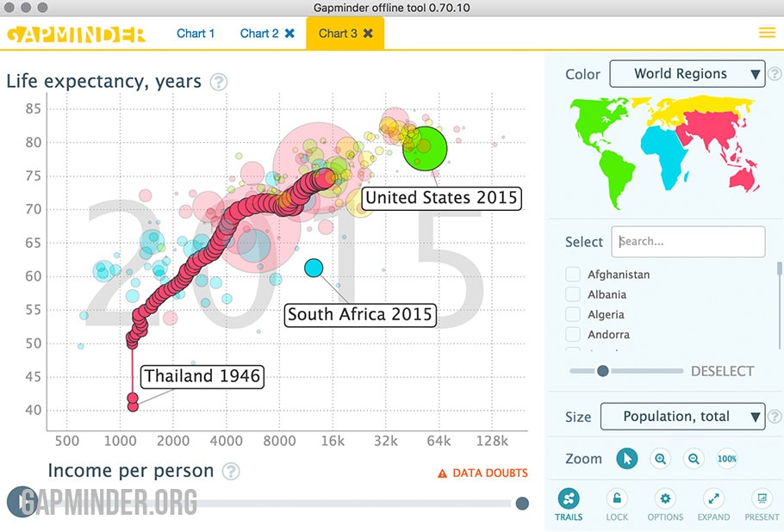Image resolution: width=784 pixels, height=532 pixels.
Task: Check the Albania checkbox
Action: [573, 294]
